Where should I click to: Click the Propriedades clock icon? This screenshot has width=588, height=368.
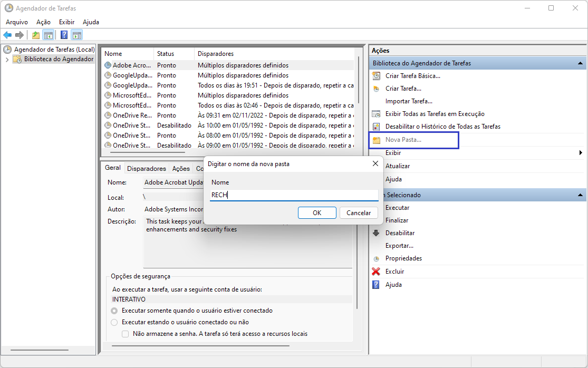pyautogui.click(x=376, y=258)
